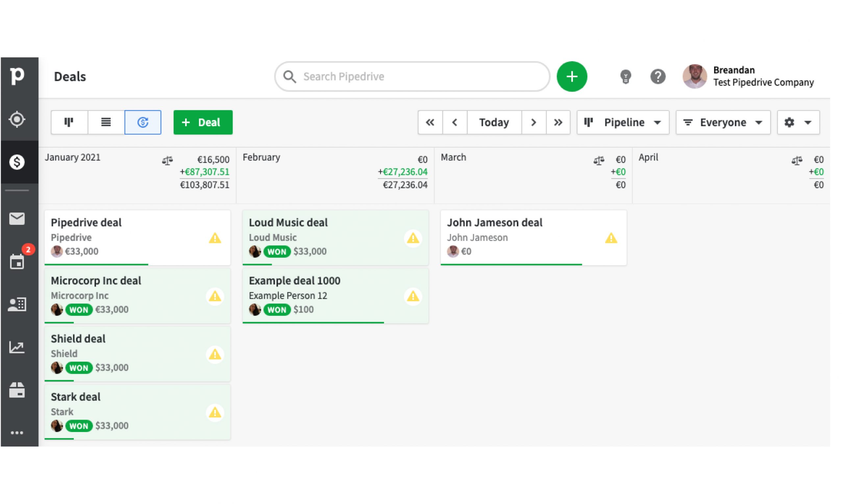The width and height of the screenshot is (842, 504).
Task: Click the Today button
Action: click(494, 122)
